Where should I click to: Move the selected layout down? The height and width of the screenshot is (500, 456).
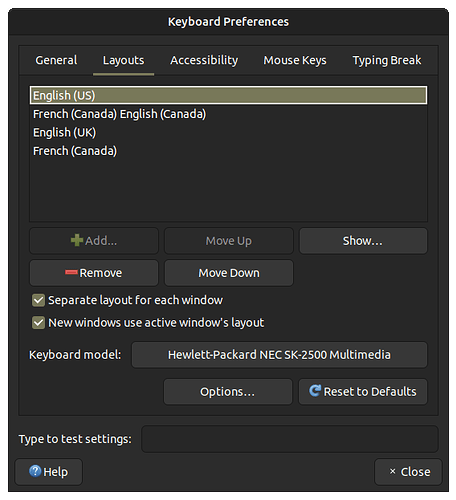[229, 273]
